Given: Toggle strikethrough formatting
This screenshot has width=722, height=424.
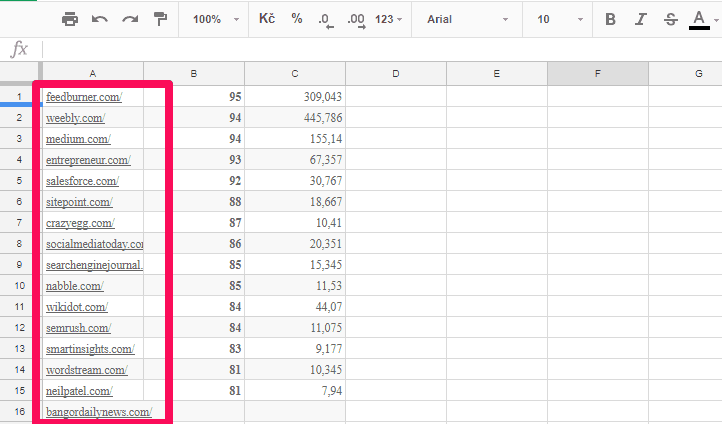Looking at the screenshot, I should pyautogui.click(x=670, y=19).
